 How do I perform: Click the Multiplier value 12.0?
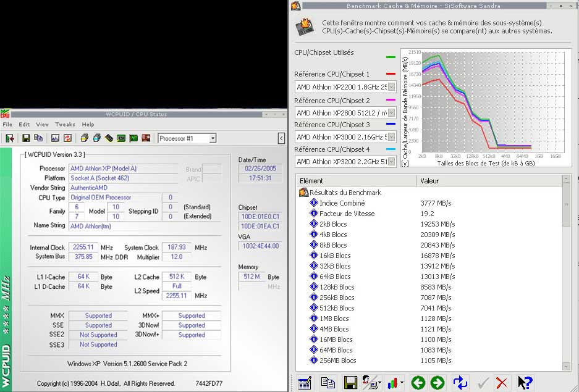177,257
